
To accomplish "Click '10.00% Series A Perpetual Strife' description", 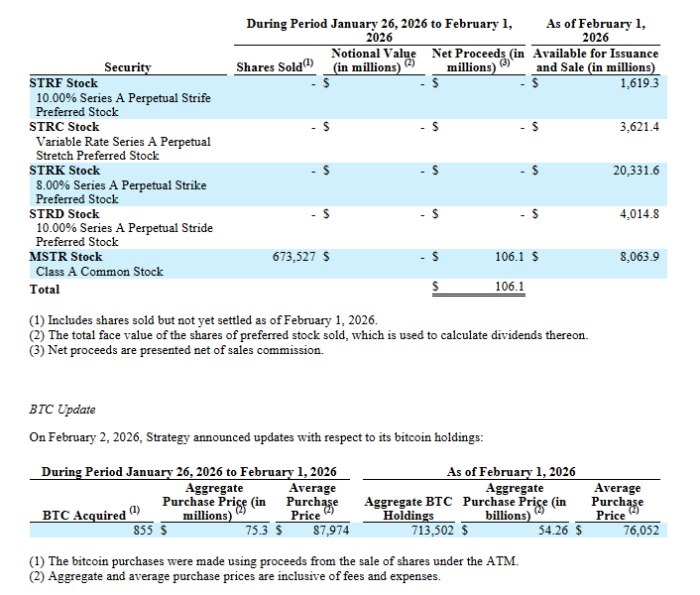I will pyautogui.click(x=123, y=98).
